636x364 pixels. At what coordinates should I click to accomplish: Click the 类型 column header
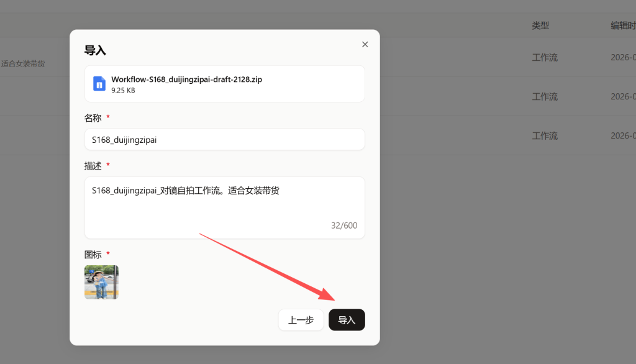[540, 25]
